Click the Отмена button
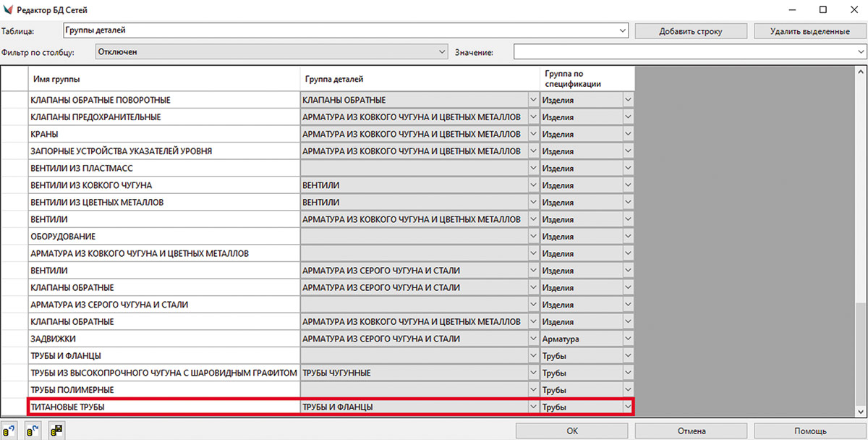This screenshot has width=868, height=440. click(691, 431)
